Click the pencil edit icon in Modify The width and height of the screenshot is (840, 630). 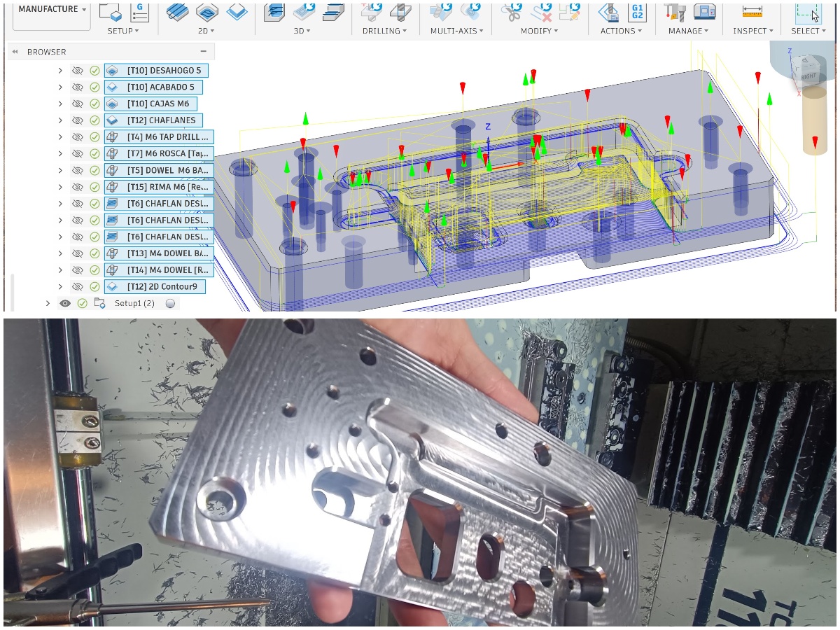coord(570,12)
